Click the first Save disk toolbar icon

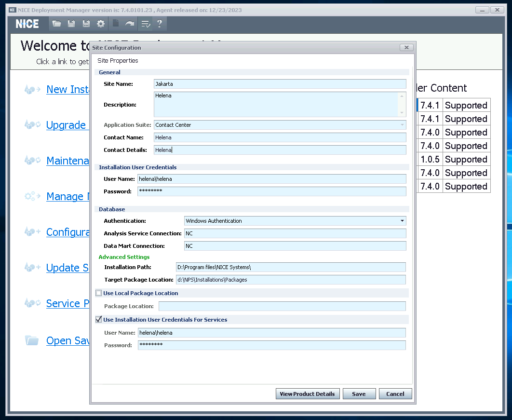71,24
